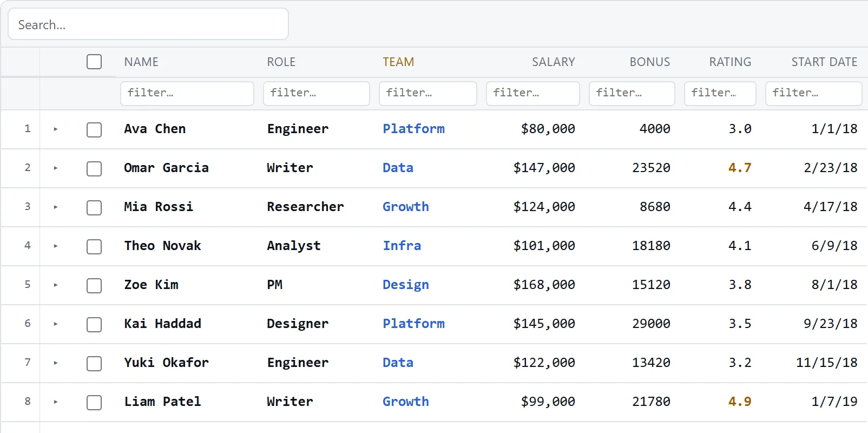Focus the Search box above the table
Image resolution: width=868 pixels, height=433 pixels.
(x=148, y=24)
